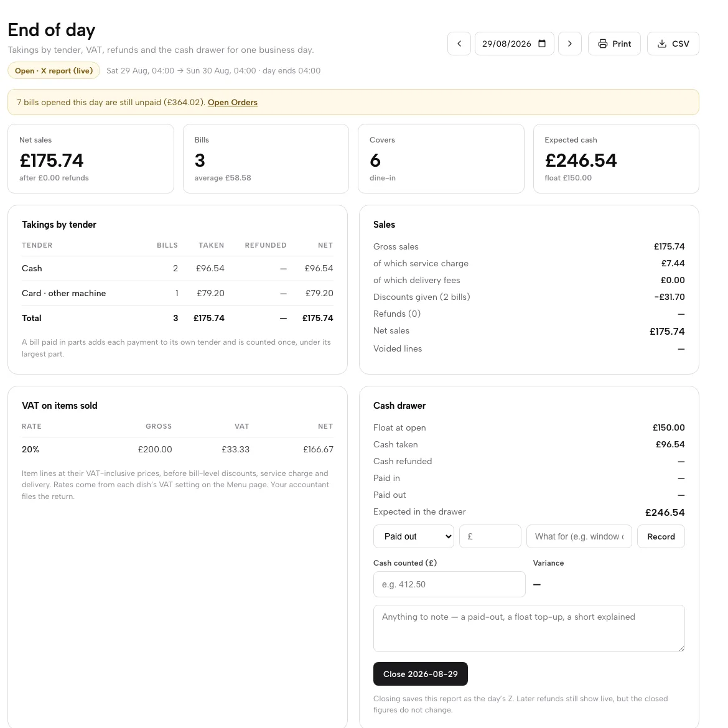Click the REFUNDED column header
This screenshot has width=728, height=728.
tap(266, 245)
